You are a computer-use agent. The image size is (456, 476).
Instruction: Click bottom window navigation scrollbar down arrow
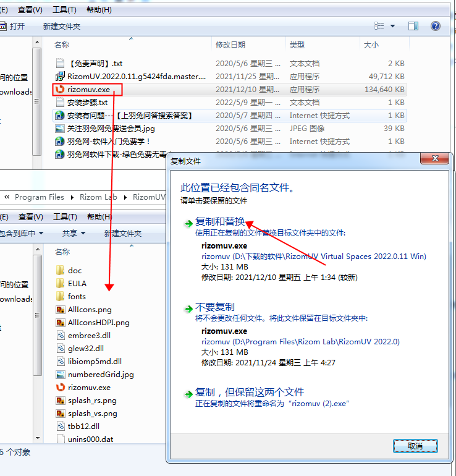38,438
